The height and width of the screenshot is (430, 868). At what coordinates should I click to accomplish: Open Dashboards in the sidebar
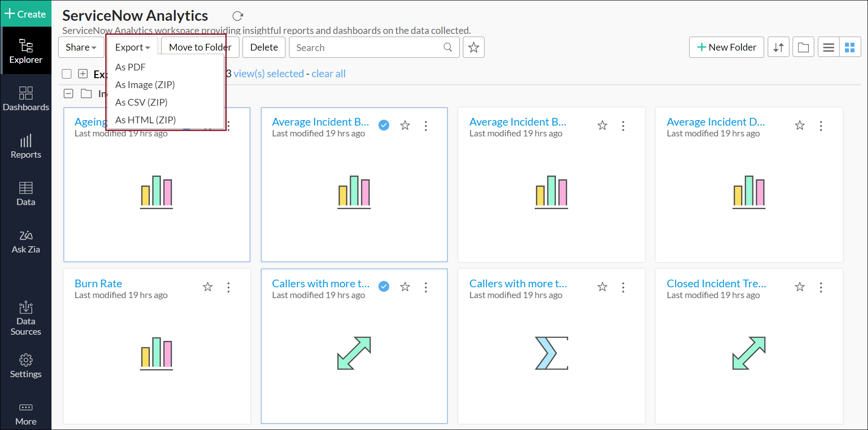(x=26, y=98)
